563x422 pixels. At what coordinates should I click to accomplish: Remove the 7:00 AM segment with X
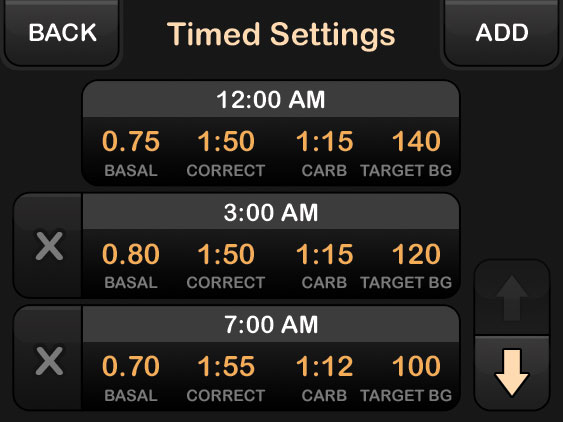49,360
